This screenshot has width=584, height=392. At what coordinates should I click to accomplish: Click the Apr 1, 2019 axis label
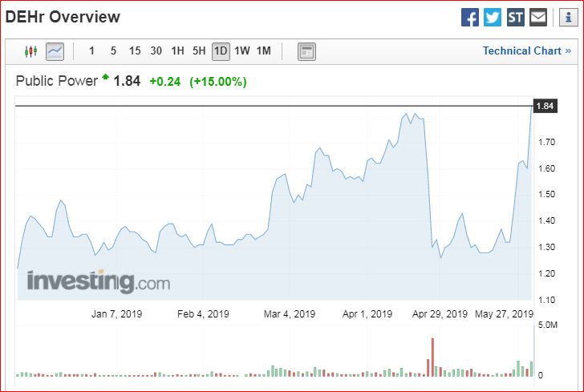tap(367, 314)
